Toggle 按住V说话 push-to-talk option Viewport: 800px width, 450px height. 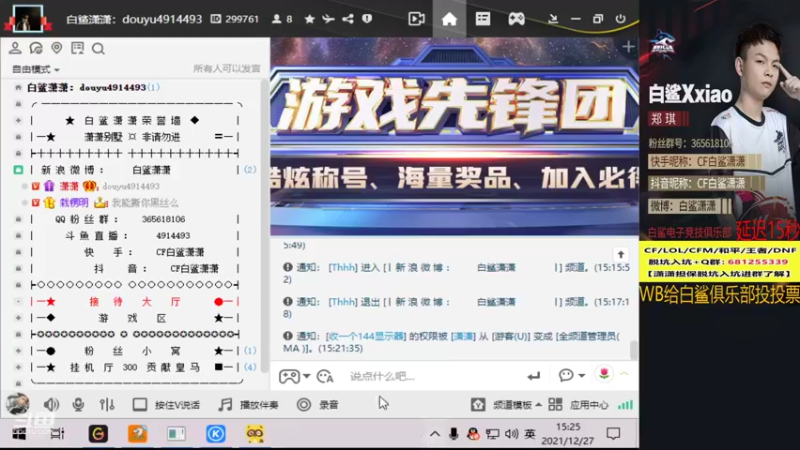coord(166,405)
